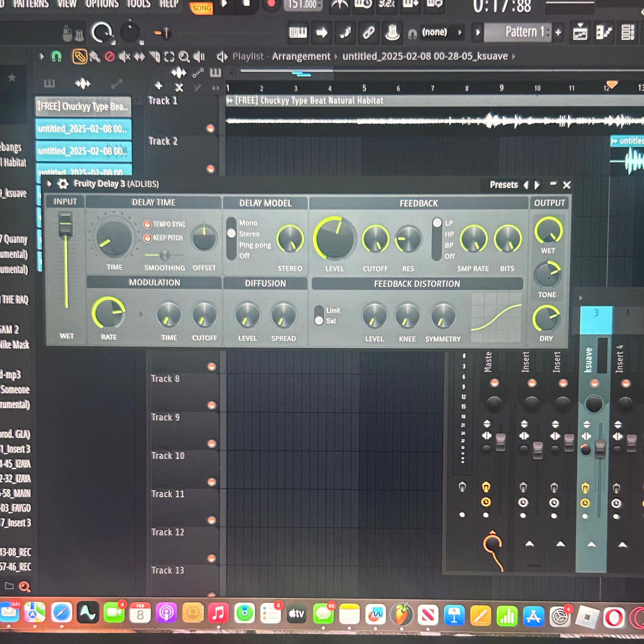Select previous Fruity Delay 3 preset
The height and width of the screenshot is (644, 644).
(526, 185)
